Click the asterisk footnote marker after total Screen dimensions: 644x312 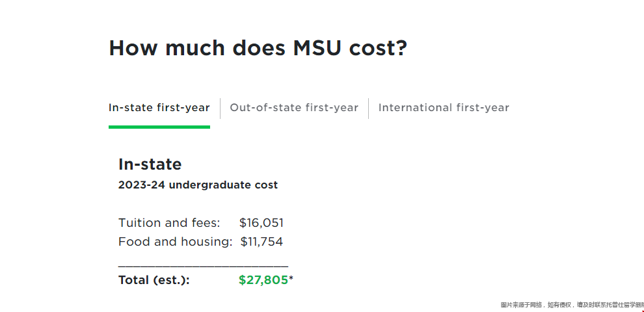pos(291,279)
